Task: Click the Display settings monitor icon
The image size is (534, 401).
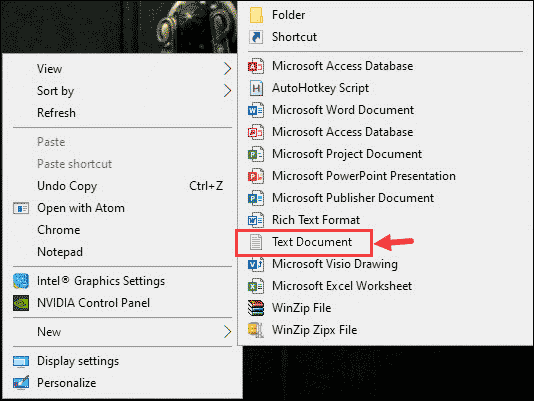Action: (x=21, y=361)
